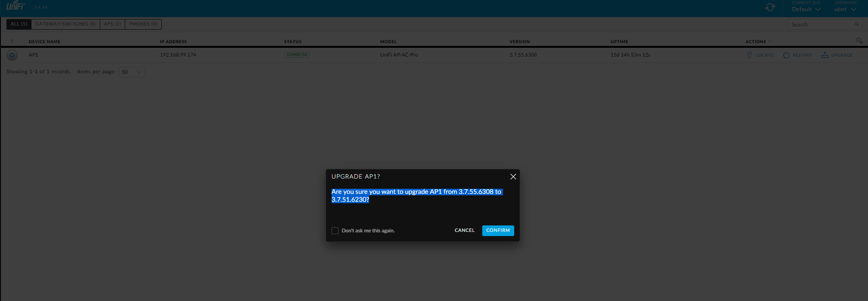This screenshot has width=868, height=301.
Task: Switch to Gateway/Switches tab
Action: (x=65, y=24)
